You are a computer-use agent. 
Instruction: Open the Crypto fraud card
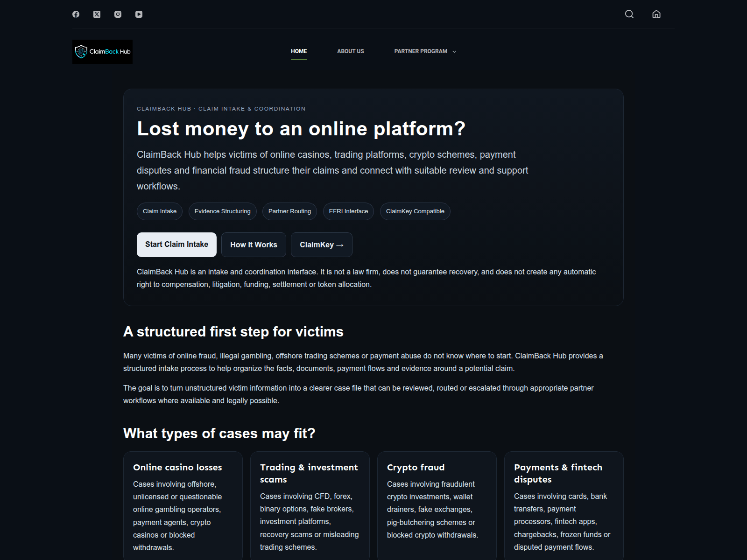tap(437, 505)
